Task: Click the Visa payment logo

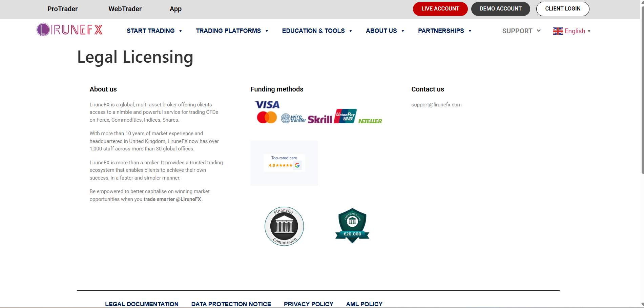Action: click(x=267, y=105)
